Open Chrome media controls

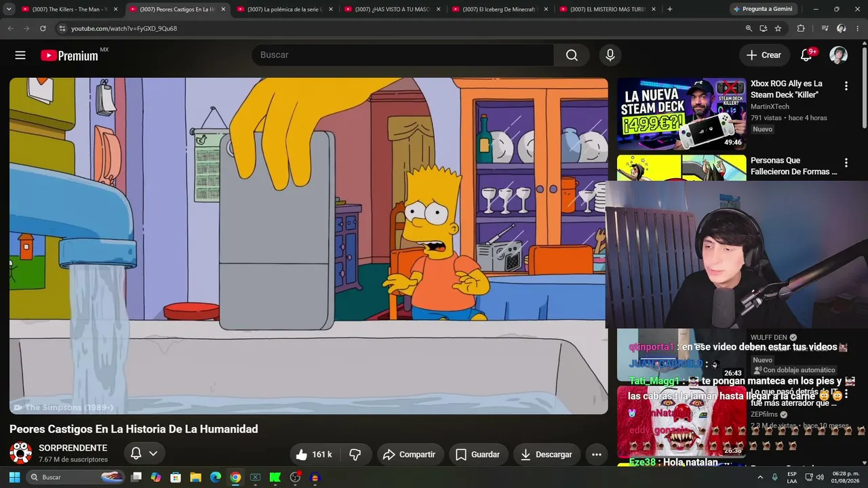(x=825, y=28)
